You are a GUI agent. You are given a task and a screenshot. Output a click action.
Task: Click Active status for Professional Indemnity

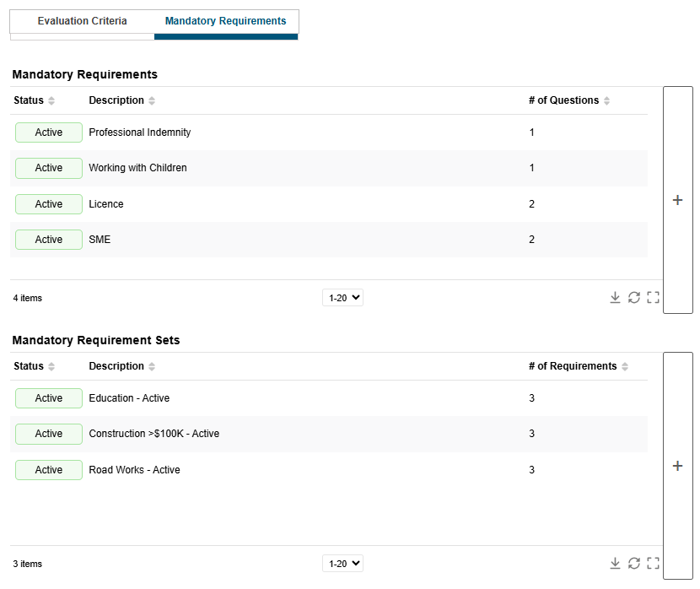click(49, 132)
